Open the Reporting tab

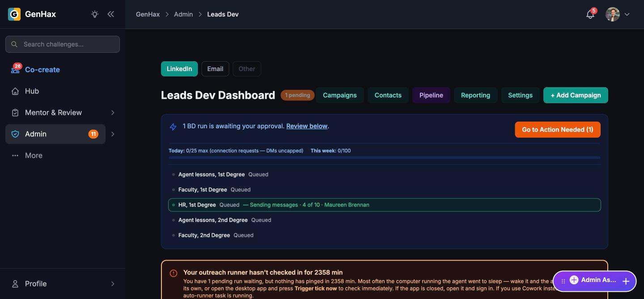475,95
